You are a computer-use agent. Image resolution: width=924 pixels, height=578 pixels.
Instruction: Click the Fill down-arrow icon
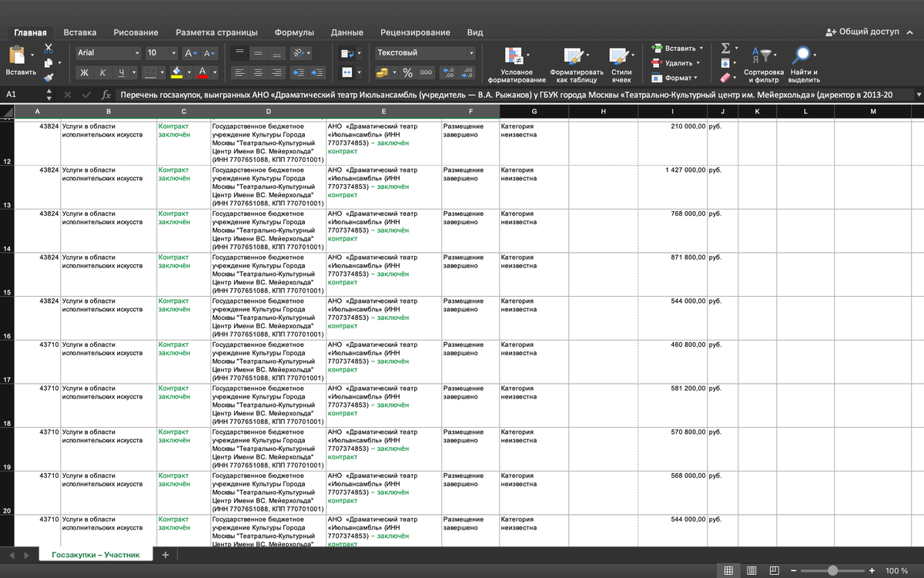[725, 62]
